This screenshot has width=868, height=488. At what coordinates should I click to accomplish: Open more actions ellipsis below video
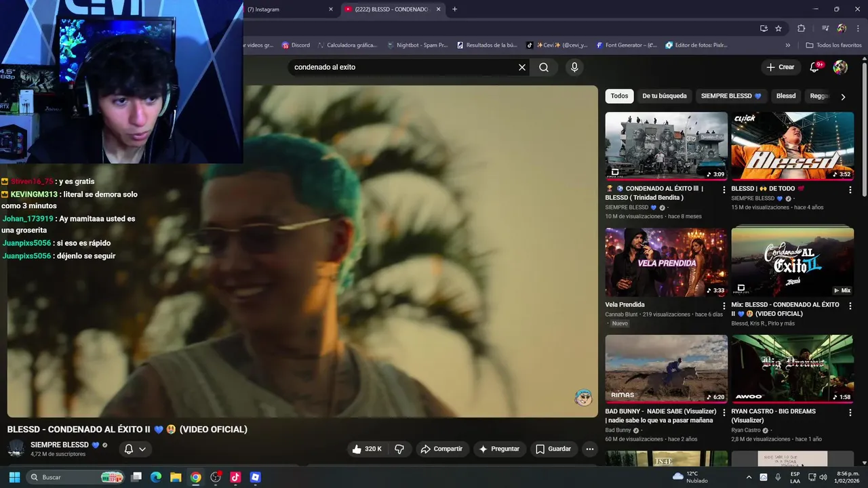coord(590,449)
